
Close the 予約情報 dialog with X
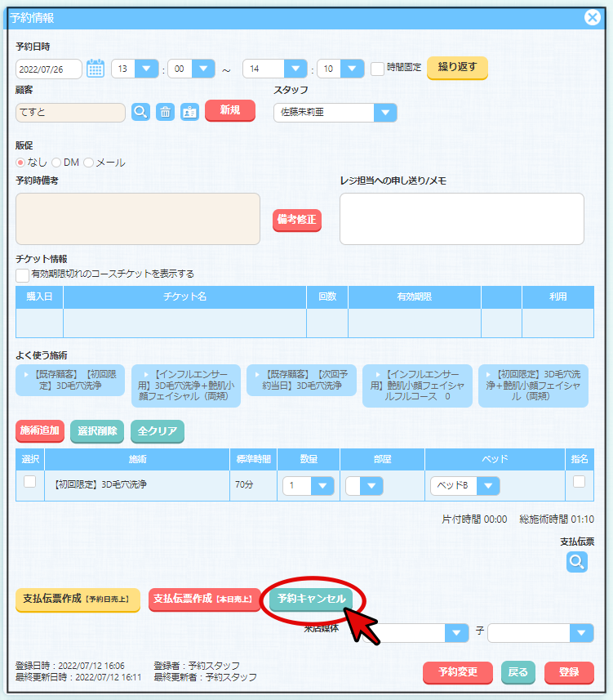[593, 17]
